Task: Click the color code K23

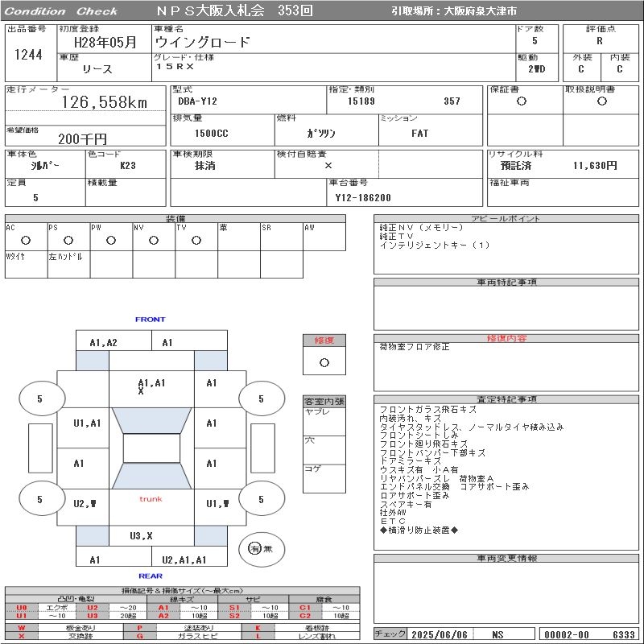Action: click(x=128, y=166)
